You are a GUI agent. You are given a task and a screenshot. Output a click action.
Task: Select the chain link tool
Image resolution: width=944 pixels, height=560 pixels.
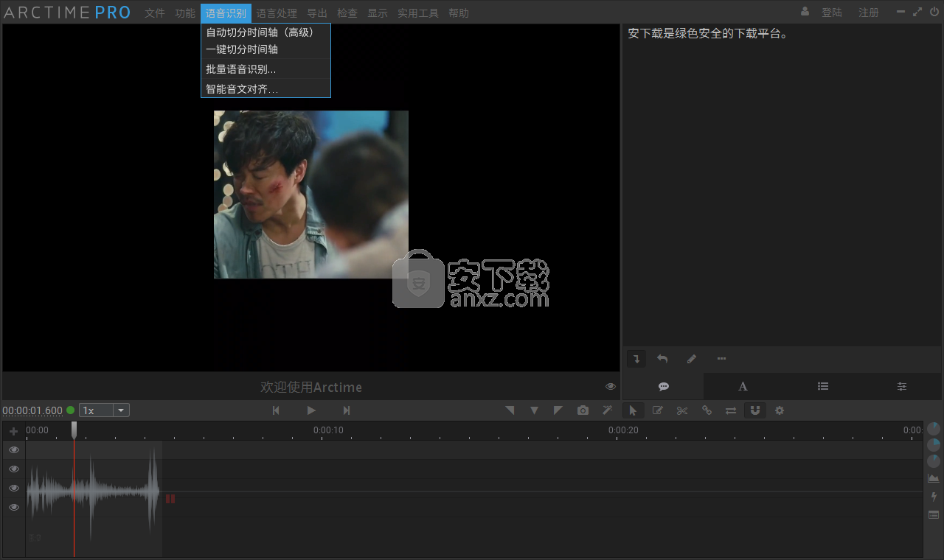coord(707,410)
